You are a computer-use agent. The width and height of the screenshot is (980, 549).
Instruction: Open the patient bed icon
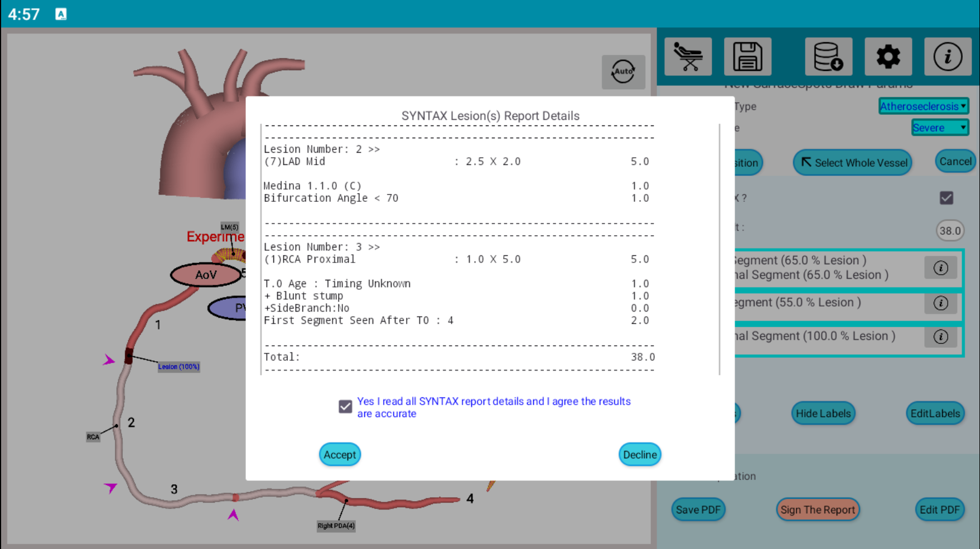688,57
